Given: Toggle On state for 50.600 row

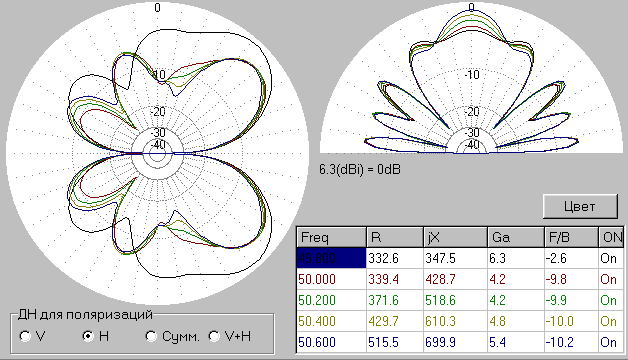Looking at the screenshot, I should coord(611,342).
